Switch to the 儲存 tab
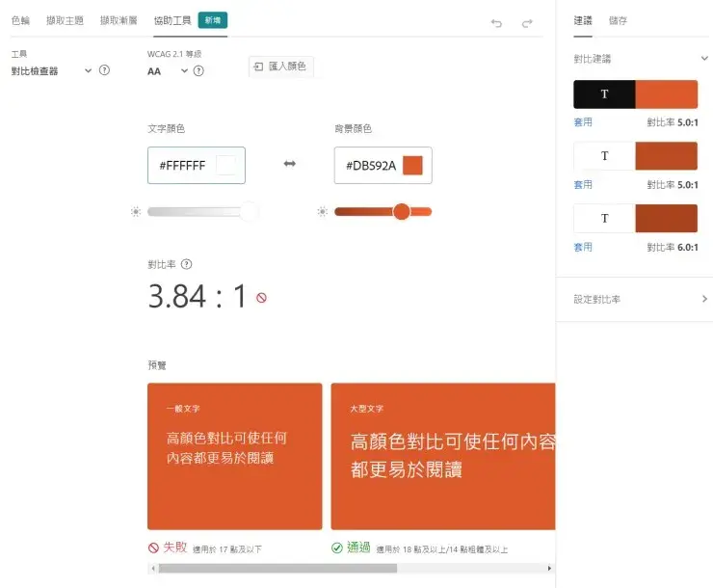The width and height of the screenshot is (713, 588). click(x=618, y=20)
